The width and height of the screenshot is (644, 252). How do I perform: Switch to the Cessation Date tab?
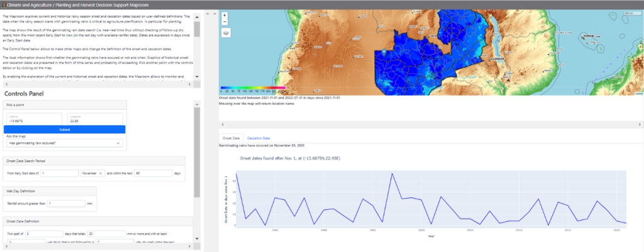[x=258, y=138]
